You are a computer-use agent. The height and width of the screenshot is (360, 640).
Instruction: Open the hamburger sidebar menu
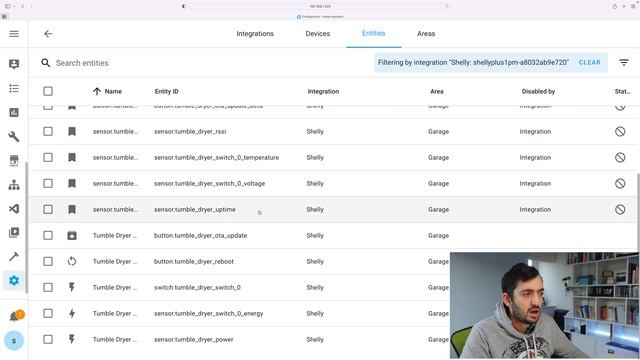tap(14, 34)
